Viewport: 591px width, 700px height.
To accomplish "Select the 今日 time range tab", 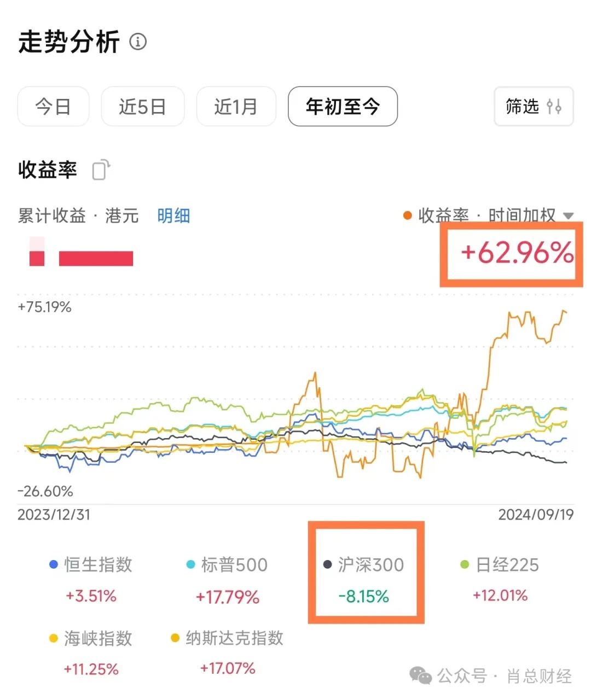I will (x=53, y=107).
